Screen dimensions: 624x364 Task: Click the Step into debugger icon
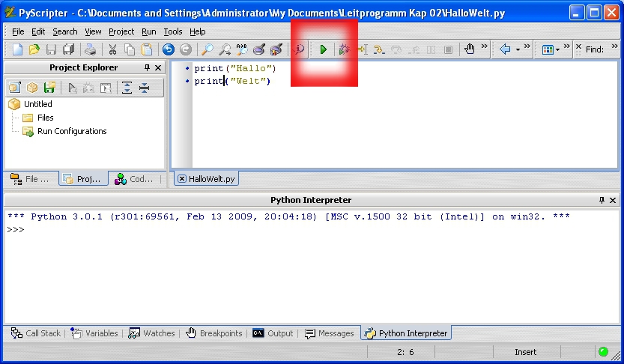tap(379, 49)
